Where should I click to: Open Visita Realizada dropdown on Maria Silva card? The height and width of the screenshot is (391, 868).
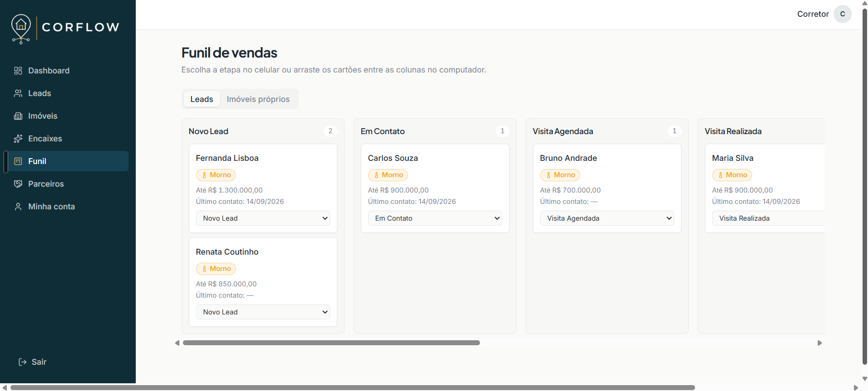(x=768, y=218)
